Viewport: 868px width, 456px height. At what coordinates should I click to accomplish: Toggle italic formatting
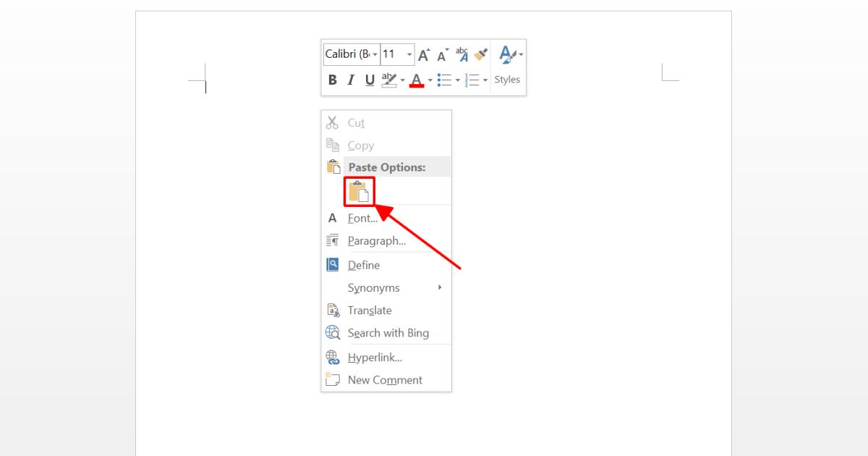point(351,80)
